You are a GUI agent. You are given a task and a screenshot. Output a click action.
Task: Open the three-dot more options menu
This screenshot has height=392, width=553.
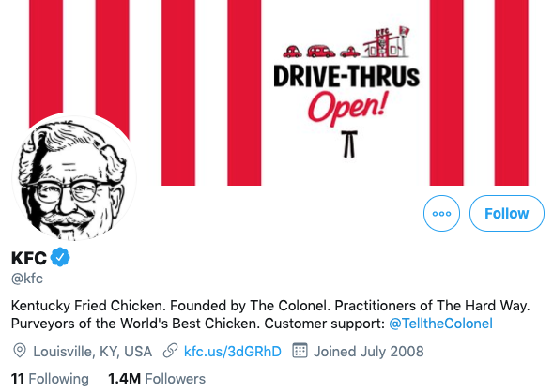(x=441, y=213)
